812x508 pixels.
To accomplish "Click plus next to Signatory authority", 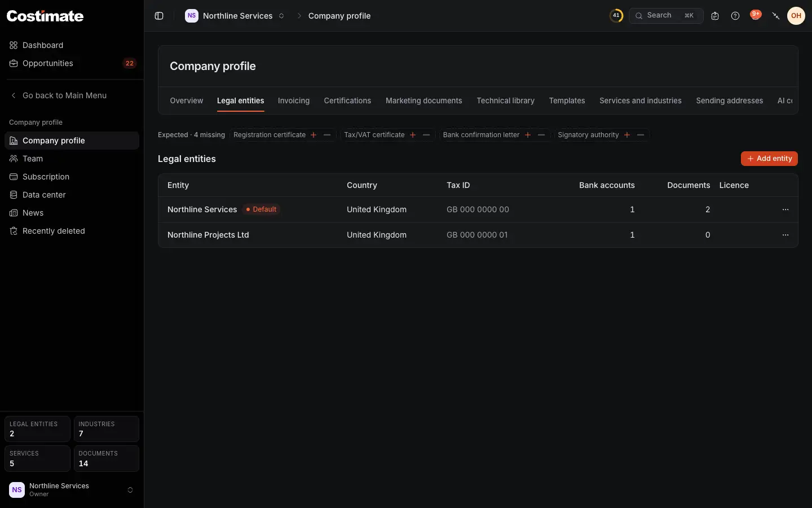I will (x=627, y=135).
